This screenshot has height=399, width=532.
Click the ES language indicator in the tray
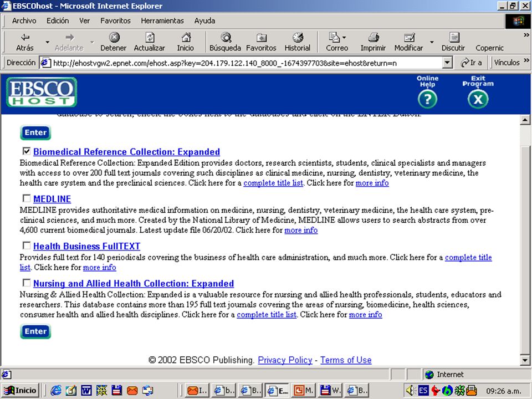pyautogui.click(x=423, y=391)
